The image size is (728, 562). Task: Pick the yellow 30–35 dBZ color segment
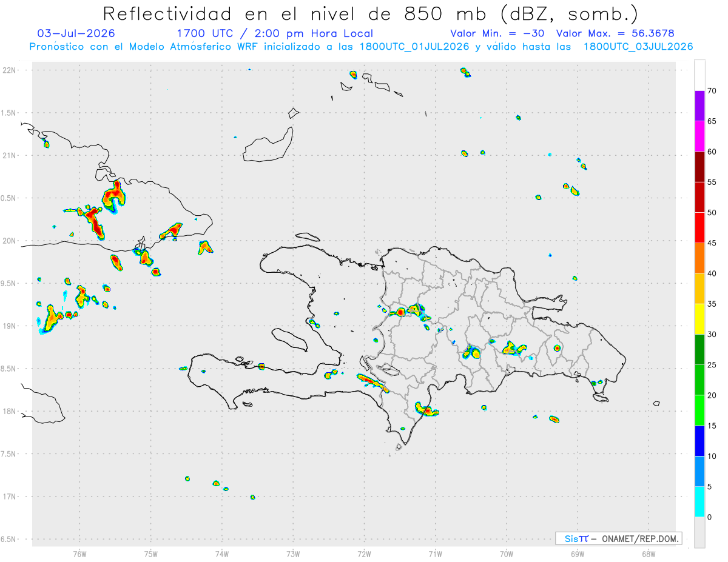[699, 319]
